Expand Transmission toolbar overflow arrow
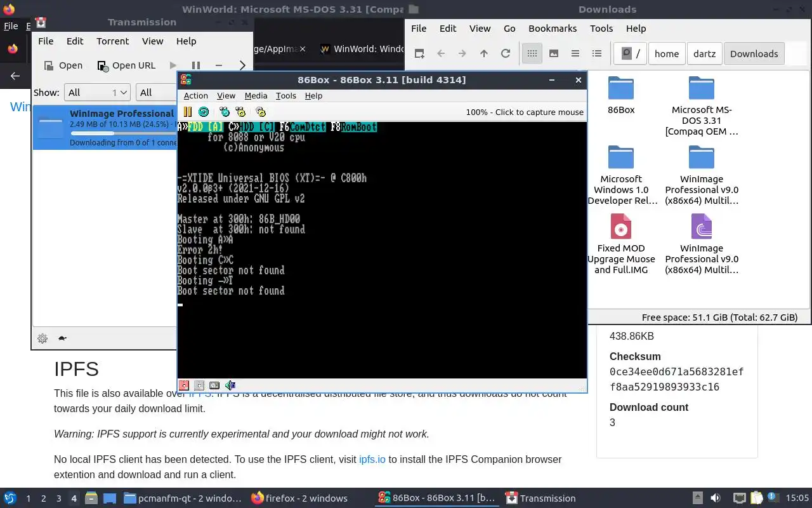This screenshot has width=812, height=508. pos(242,65)
